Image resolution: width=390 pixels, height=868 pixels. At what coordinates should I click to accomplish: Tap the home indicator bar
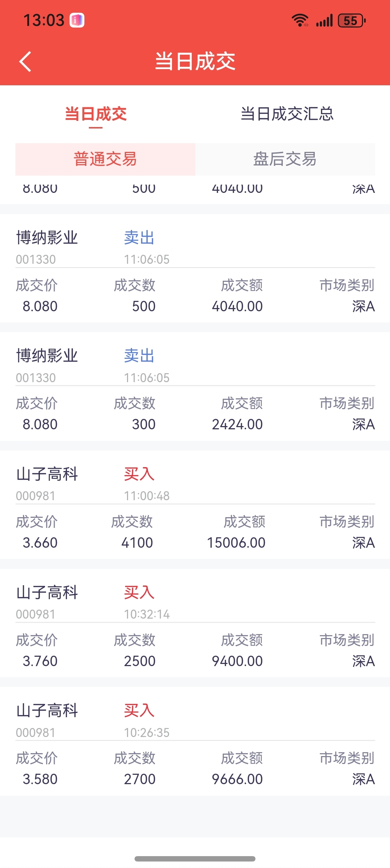click(x=195, y=859)
